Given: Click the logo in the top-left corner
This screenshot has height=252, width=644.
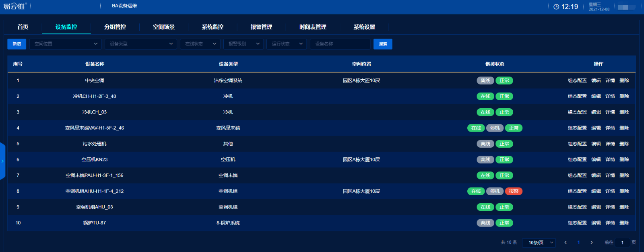Looking at the screenshot, I should pyautogui.click(x=15, y=6).
